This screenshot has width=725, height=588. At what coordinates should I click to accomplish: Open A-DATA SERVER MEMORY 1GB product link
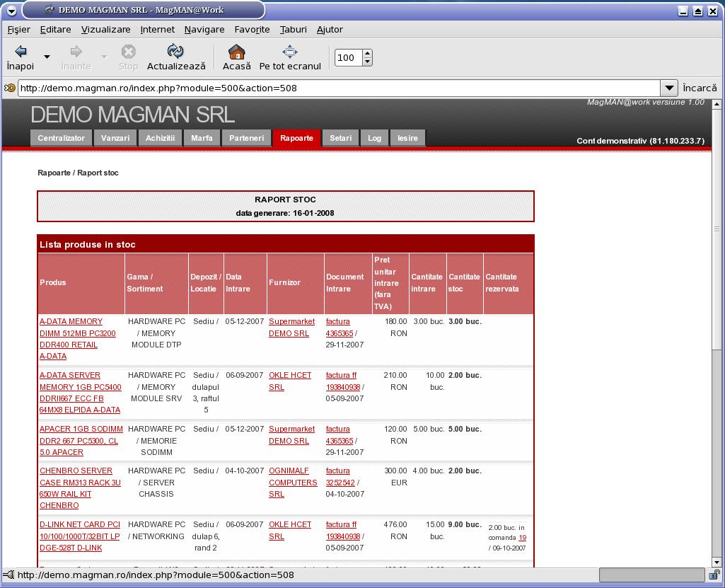point(81,392)
